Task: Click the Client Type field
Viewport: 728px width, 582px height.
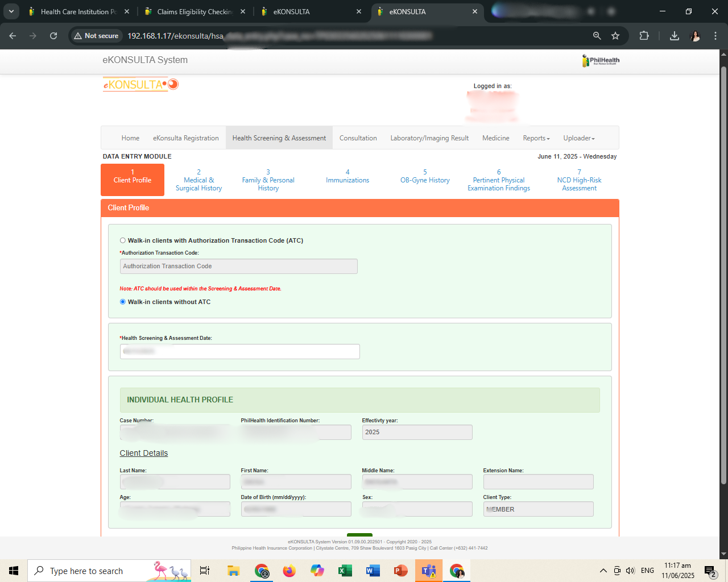Action: click(539, 509)
